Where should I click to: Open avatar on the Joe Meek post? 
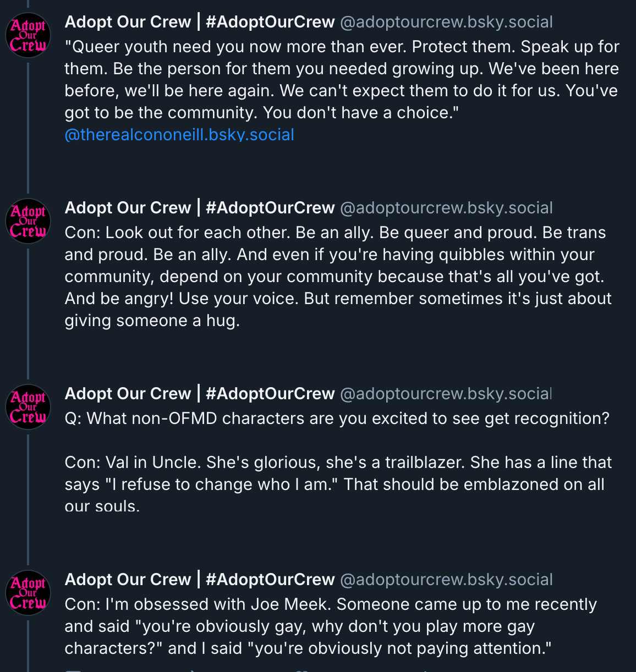pos(28,593)
